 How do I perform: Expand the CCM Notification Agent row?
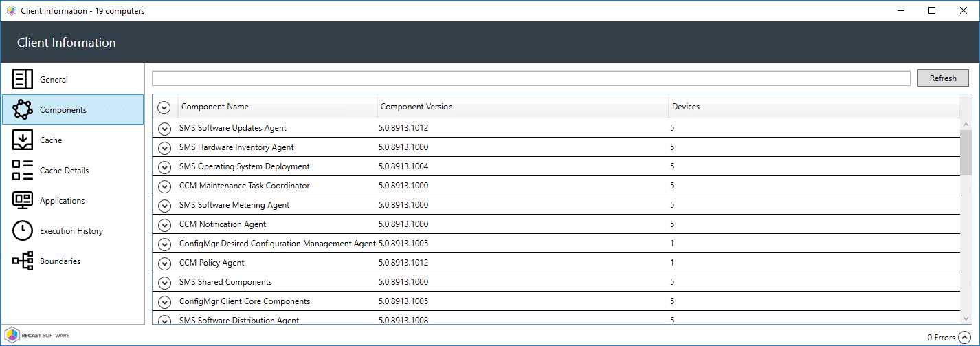[x=164, y=224]
